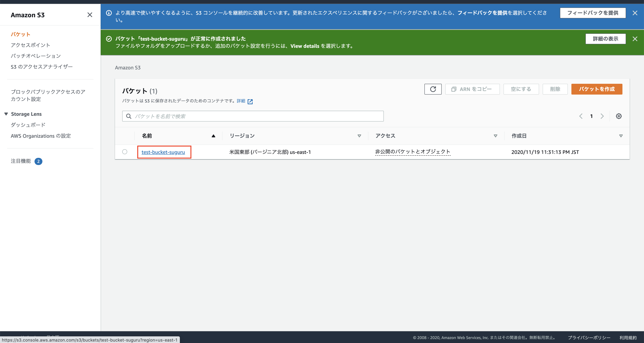Viewport: 644px width, 343px height.
Task: Go to next page chevron
Action: click(x=602, y=116)
